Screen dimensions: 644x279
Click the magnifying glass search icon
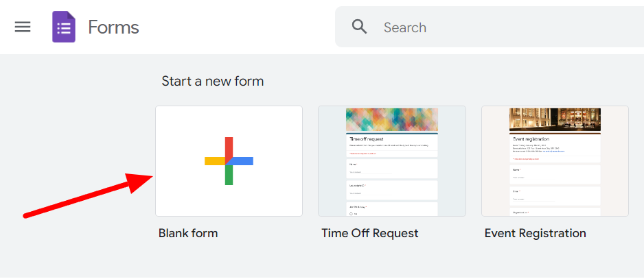[359, 27]
